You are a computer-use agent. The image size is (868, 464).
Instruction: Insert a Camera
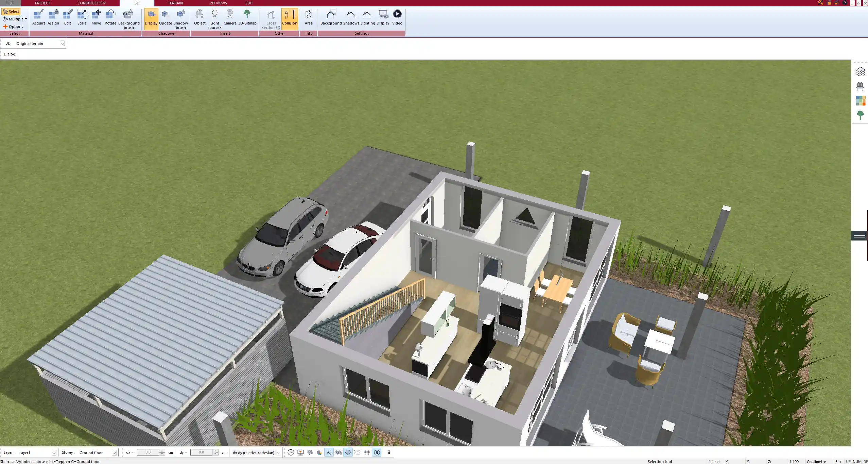(x=230, y=18)
